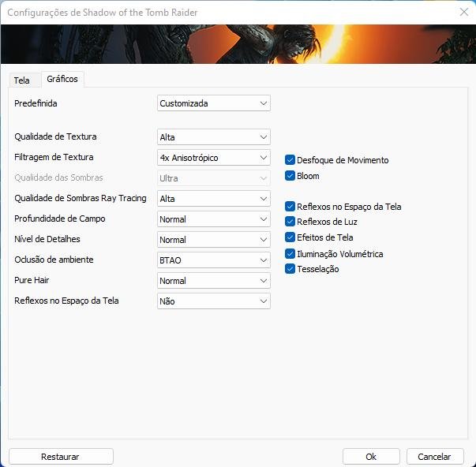This screenshot has width=476, height=467.
Task: Disable the Desfoque de Movimento checkbox
Action: tap(290, 160)
